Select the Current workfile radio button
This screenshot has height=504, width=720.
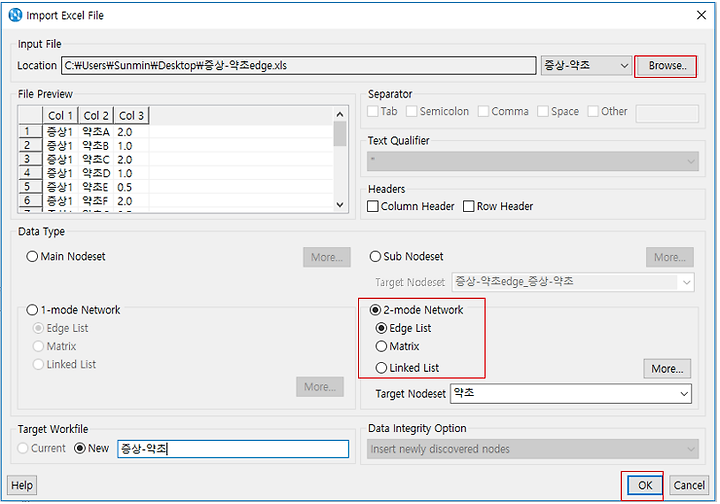click(x=23, y=448)
